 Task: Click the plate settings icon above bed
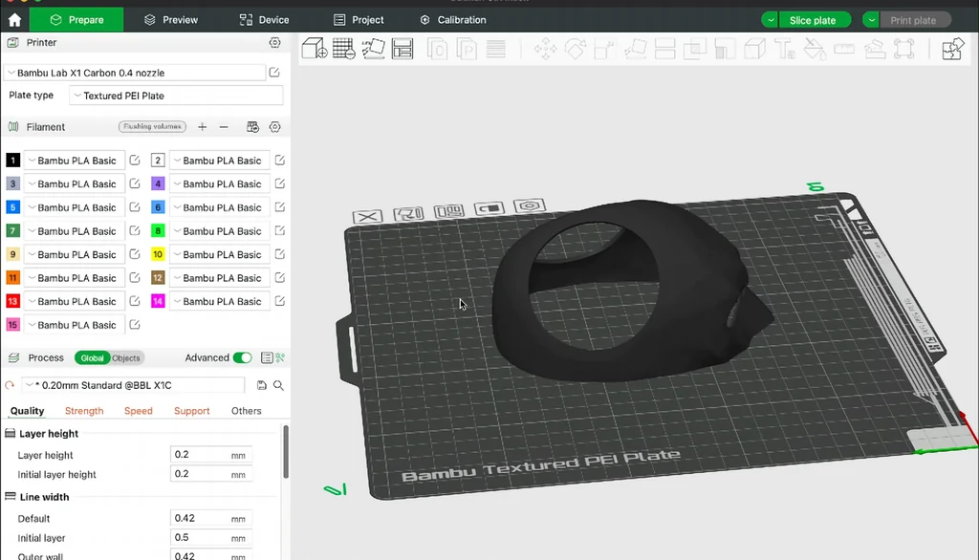coord(529,206)
